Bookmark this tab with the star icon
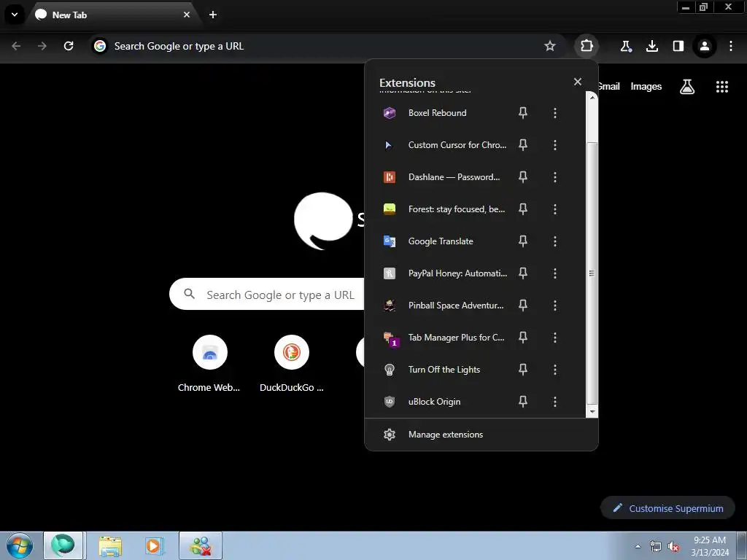Viewport: 747px width, 560px height. (x=550, y=46)
